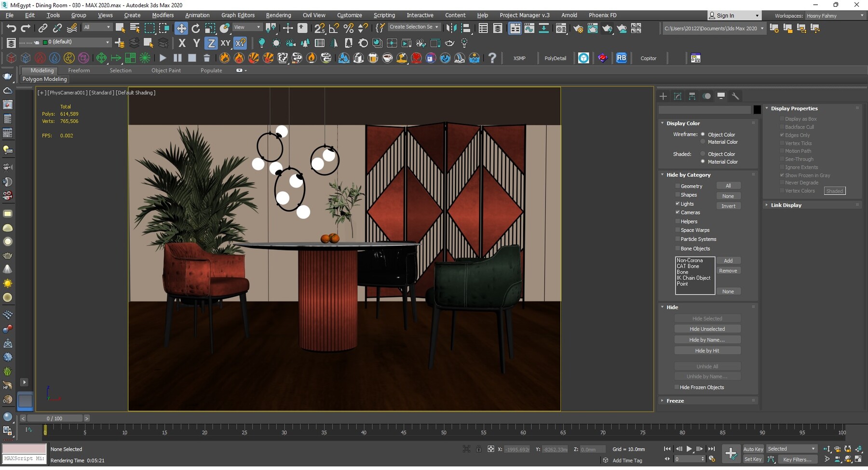Viewport: 868px width, 470px height.
Task: Select the Select and Move tool
Action: click(182, 27)
